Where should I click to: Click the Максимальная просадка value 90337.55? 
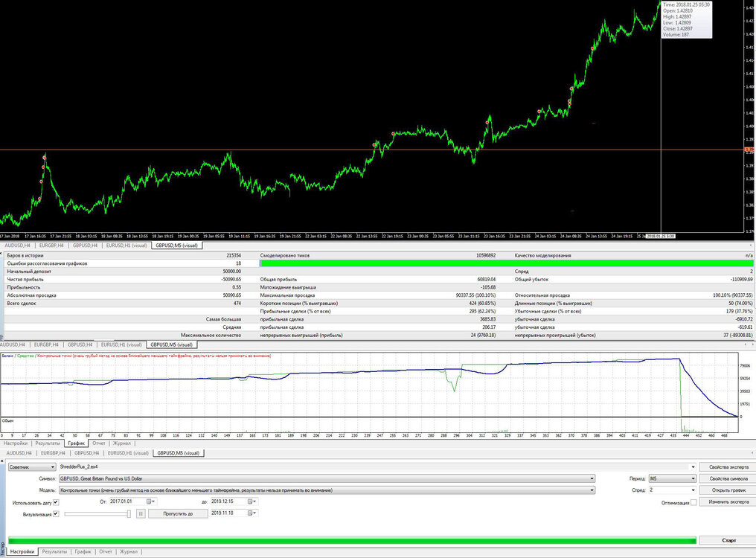click(475, 295)
